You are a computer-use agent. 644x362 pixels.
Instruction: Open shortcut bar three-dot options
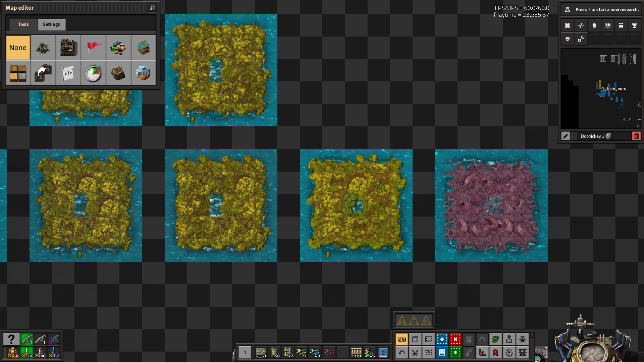pyautogui.click(x=532, y=335)
